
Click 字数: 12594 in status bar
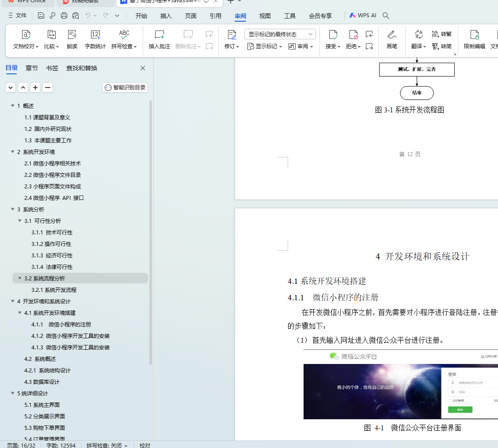(61, 445)
